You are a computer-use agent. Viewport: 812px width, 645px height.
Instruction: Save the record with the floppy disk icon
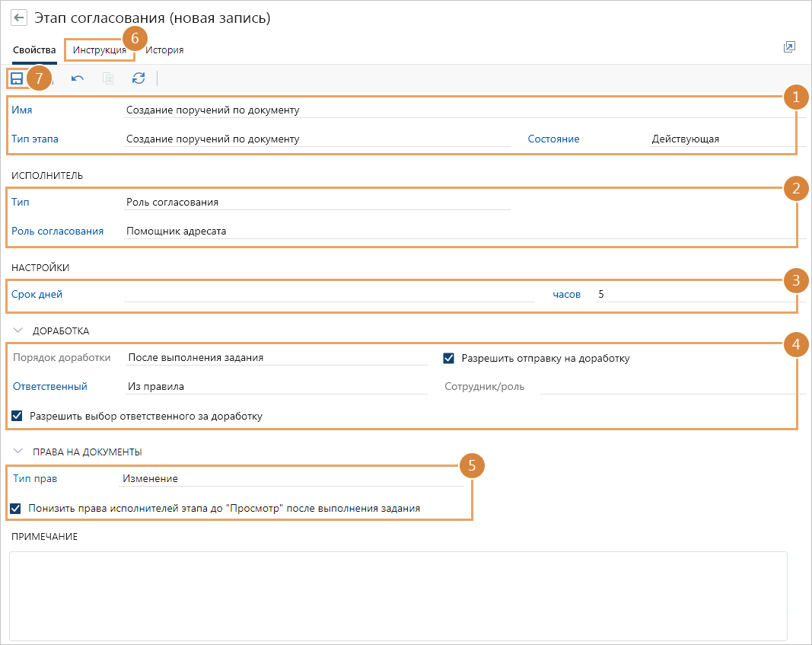tap(17, 78)
